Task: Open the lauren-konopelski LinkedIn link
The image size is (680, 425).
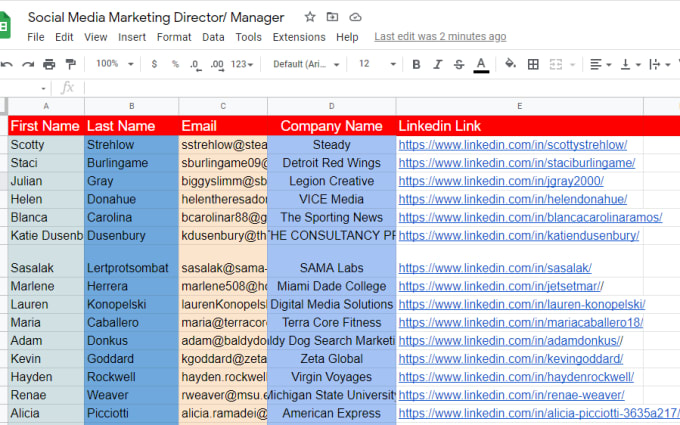Action: (522, 304)
